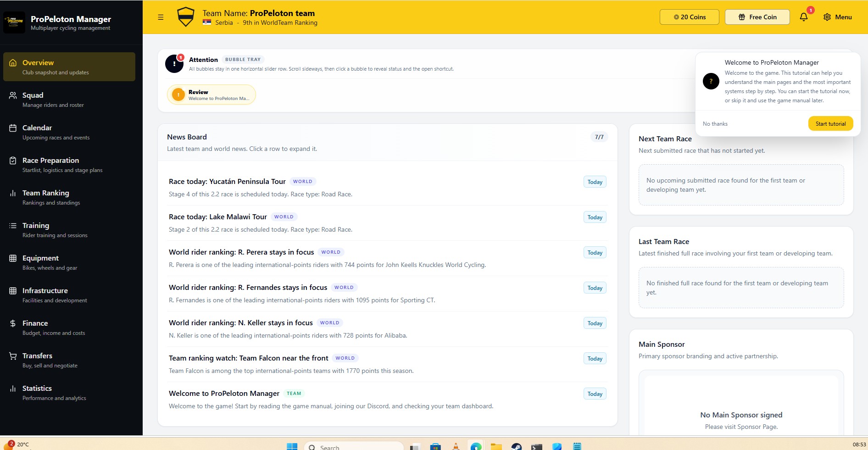Expand the Team Falcon ranking watch row
Image resolution: width=868 pixels, height=450 pixels.
click(x=388, y=364)
